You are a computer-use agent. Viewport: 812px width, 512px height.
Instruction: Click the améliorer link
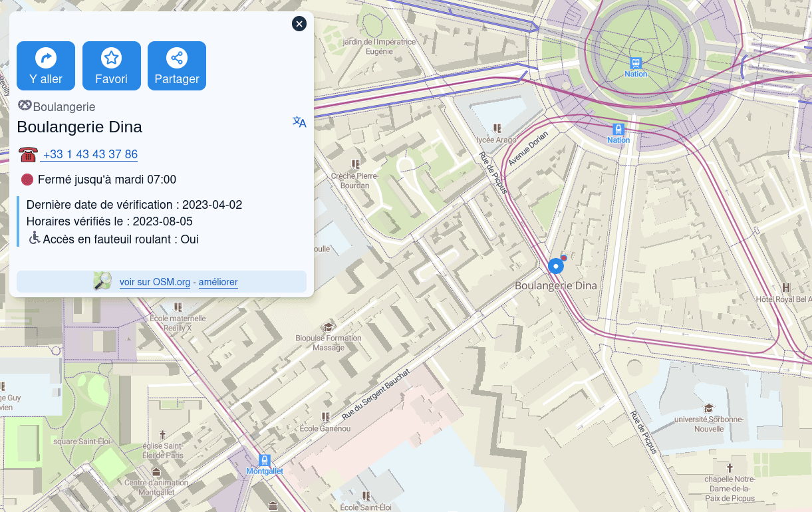[x=218, y=282]
